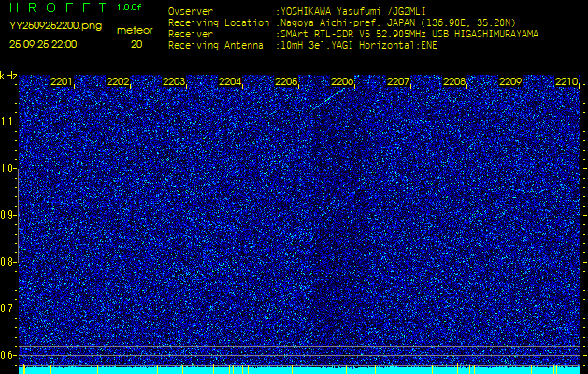Select the date stamp 26.09.25 22:00

(43, 44)
